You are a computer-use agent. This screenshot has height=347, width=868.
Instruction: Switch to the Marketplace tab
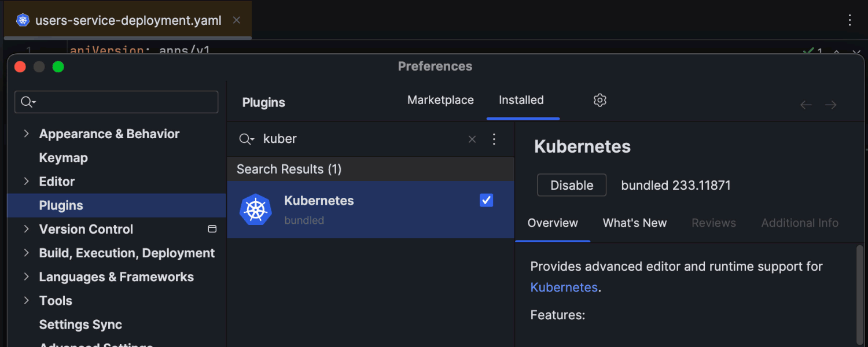point(440,99)
